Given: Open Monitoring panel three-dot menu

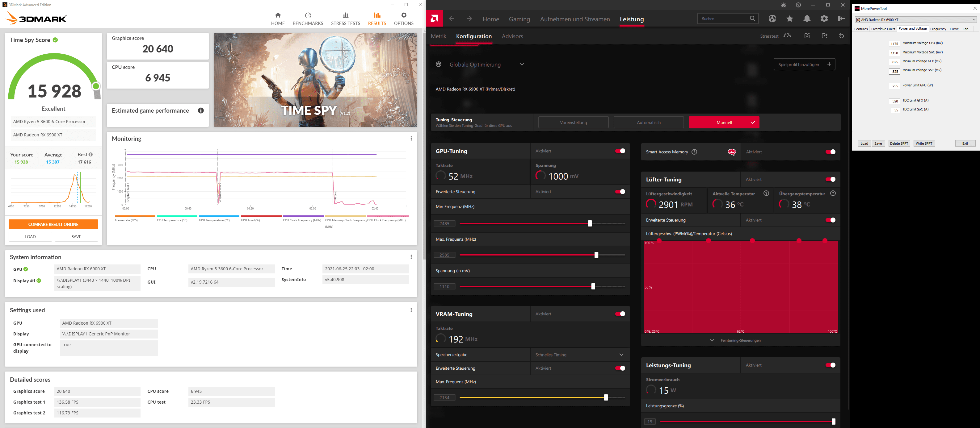Looking at the screenshot, I should (x=411, y=139).
